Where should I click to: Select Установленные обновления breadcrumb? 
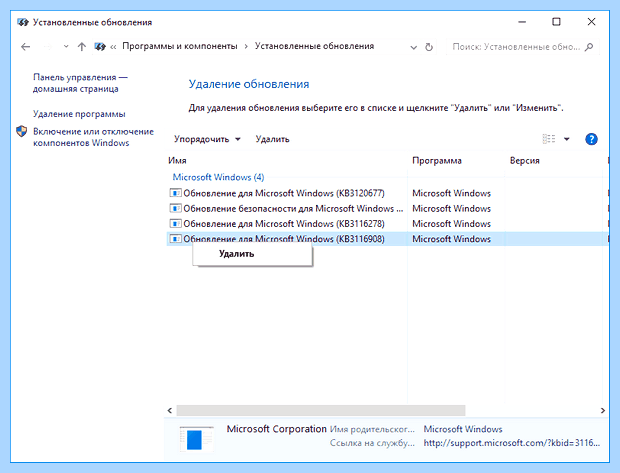(x=314, y=46)
